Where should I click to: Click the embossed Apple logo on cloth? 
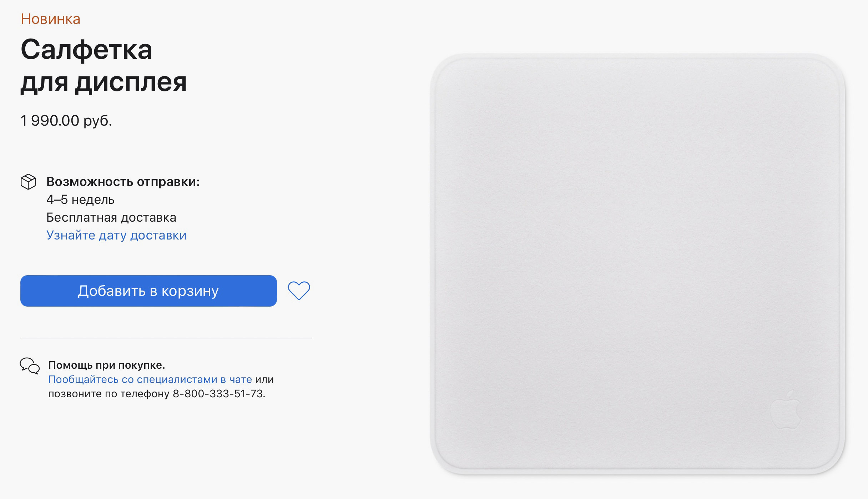pos(786,410)
